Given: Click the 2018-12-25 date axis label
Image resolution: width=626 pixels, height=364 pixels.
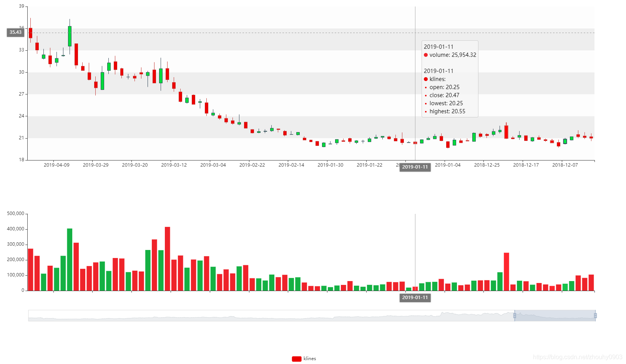Looking at the screenshot, I should pyautogui.click(x=487, y=165).
